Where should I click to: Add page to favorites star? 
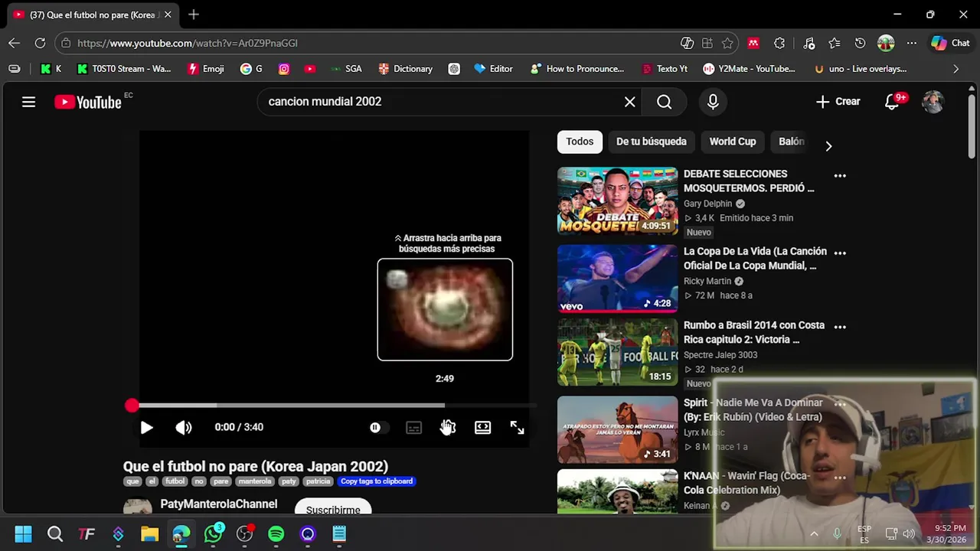tap(727, 43)
